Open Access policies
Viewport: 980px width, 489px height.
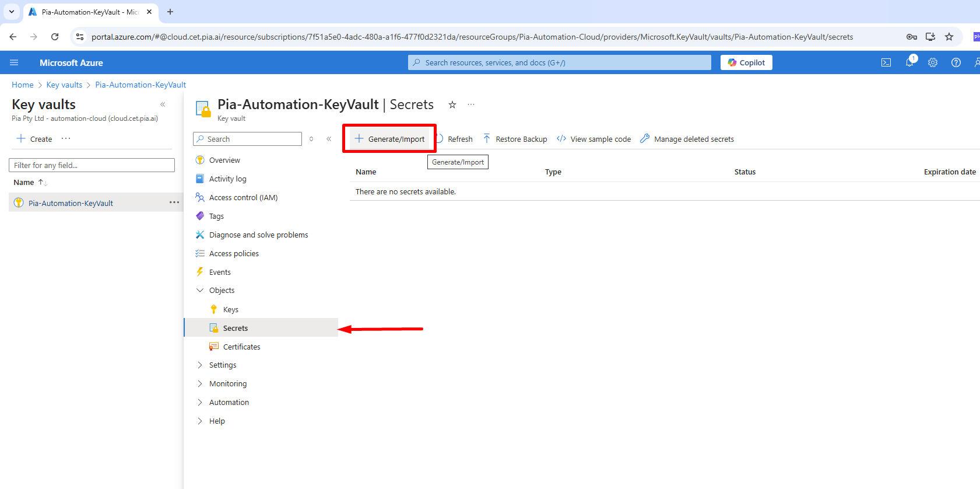pyautogui.click(x=234, y=253)
